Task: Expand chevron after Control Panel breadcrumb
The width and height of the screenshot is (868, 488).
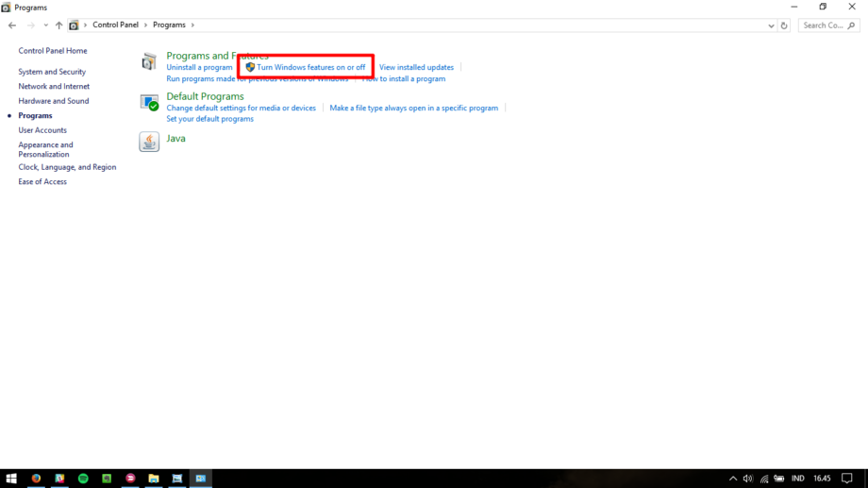Action: tap(145, 25)
